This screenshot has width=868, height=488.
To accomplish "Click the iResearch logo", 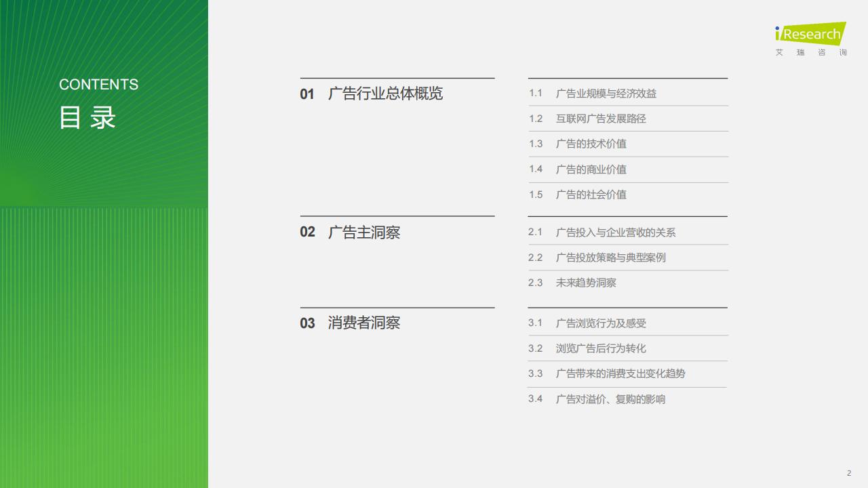I will pyautogui.click(x=811, y=33).
